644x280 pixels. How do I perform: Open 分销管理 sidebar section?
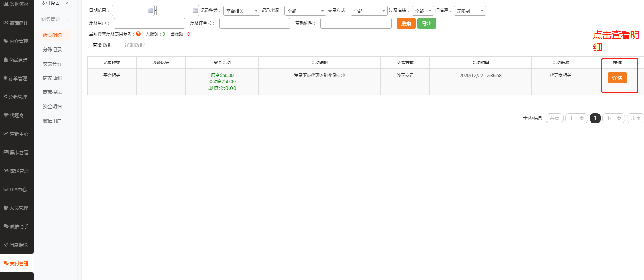tap(17, 97)
